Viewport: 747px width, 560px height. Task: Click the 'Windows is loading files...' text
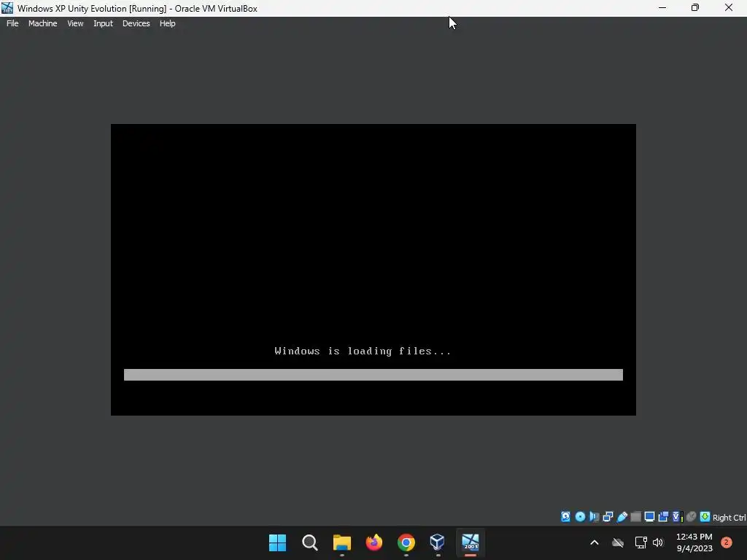point(363,351)
